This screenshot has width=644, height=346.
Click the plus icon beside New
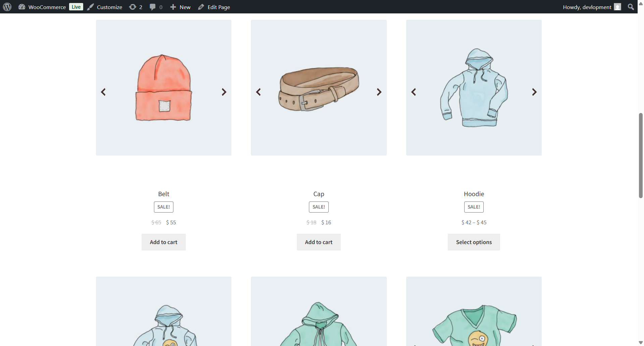[x=173, y=7]
